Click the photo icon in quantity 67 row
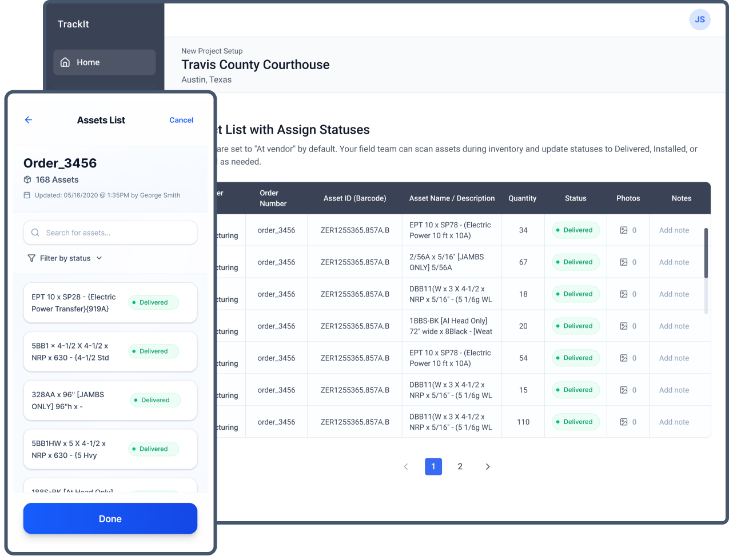 (624, 262)
